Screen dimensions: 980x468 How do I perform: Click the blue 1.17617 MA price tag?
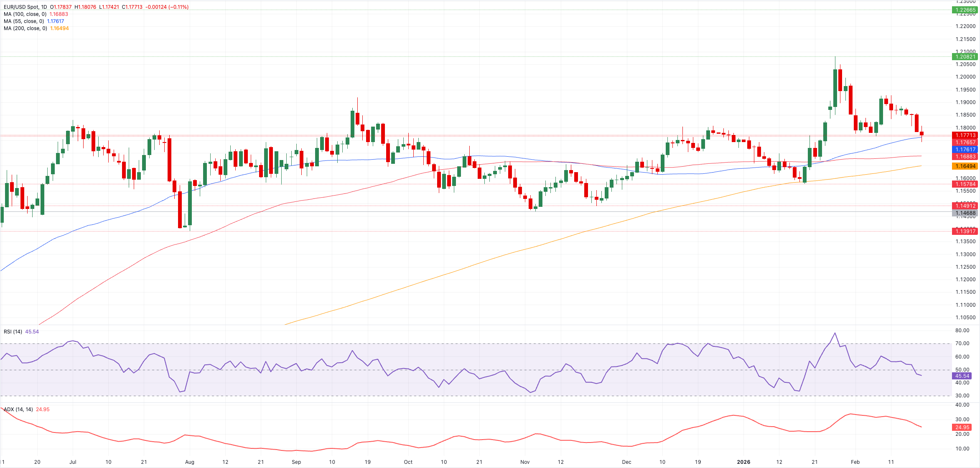pyautogui.click(x=965, y=150)
